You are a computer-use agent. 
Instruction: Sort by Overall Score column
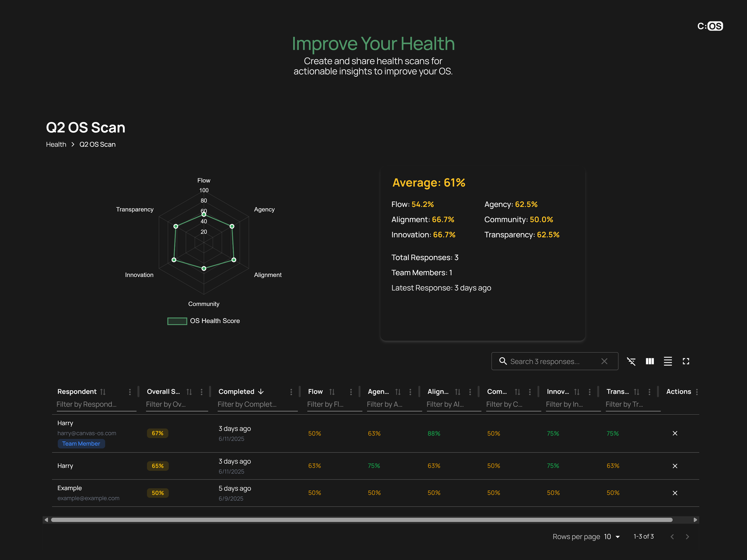tap(189, 392)
